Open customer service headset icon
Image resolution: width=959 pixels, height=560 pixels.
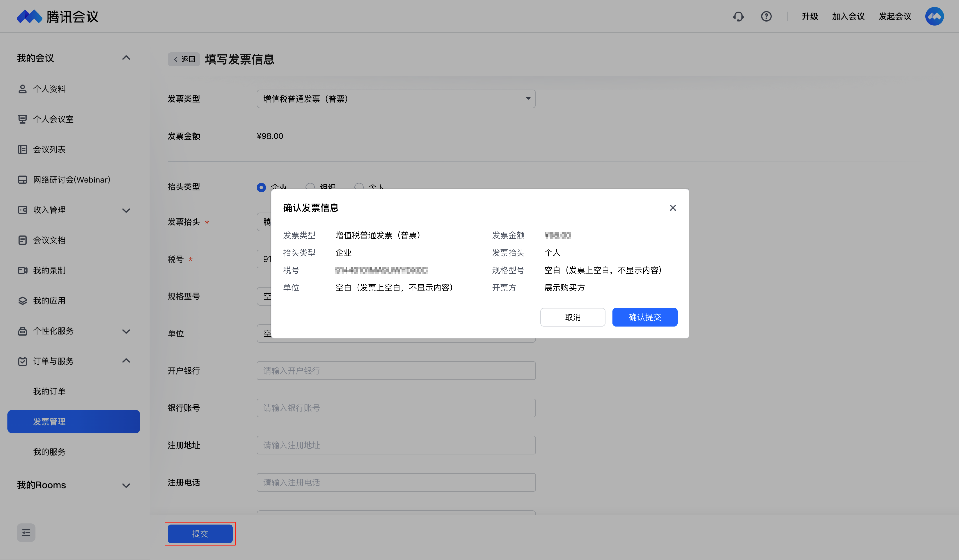pyautogui.click(x=738, y=16)
